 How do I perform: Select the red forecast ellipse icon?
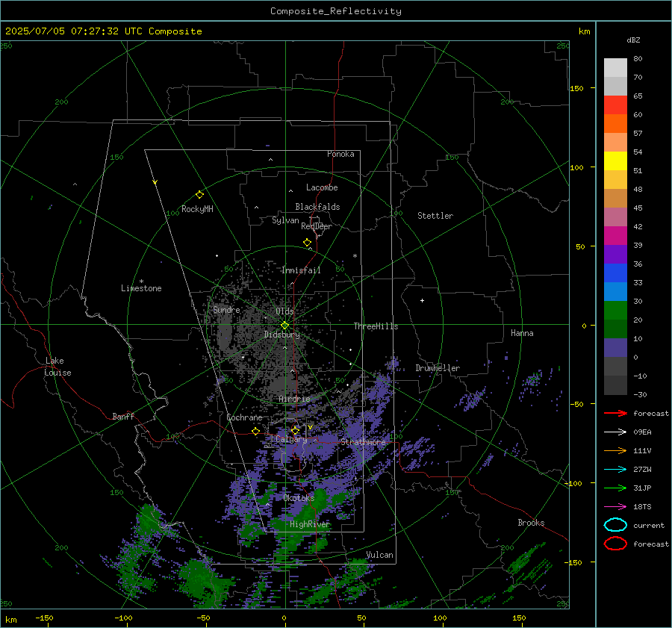coord(615,544)
